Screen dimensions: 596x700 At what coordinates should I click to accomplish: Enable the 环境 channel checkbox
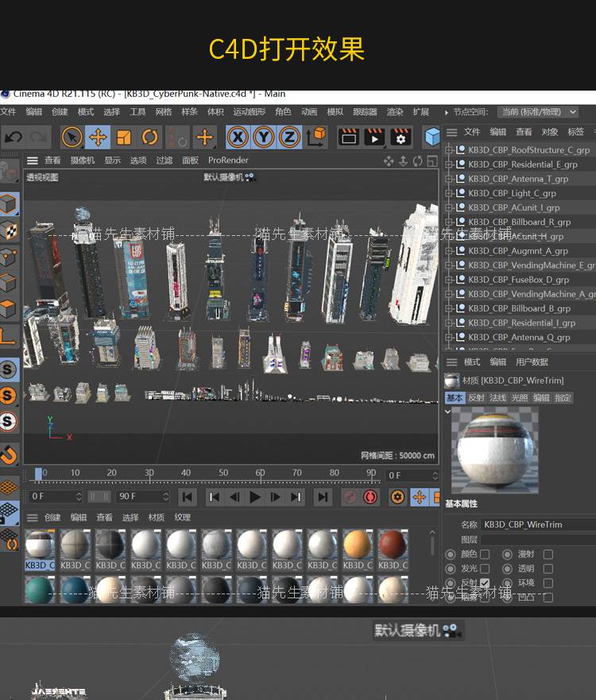coord(548,582)
